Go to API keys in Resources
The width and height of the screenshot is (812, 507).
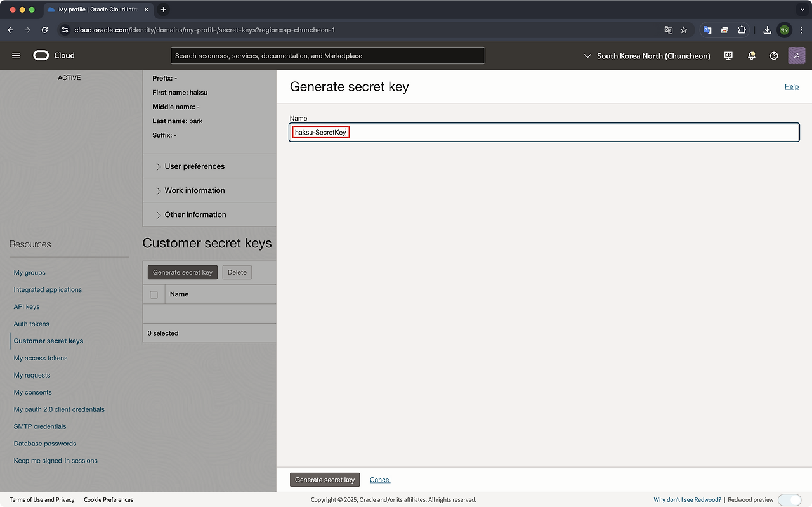coord(27,307)
